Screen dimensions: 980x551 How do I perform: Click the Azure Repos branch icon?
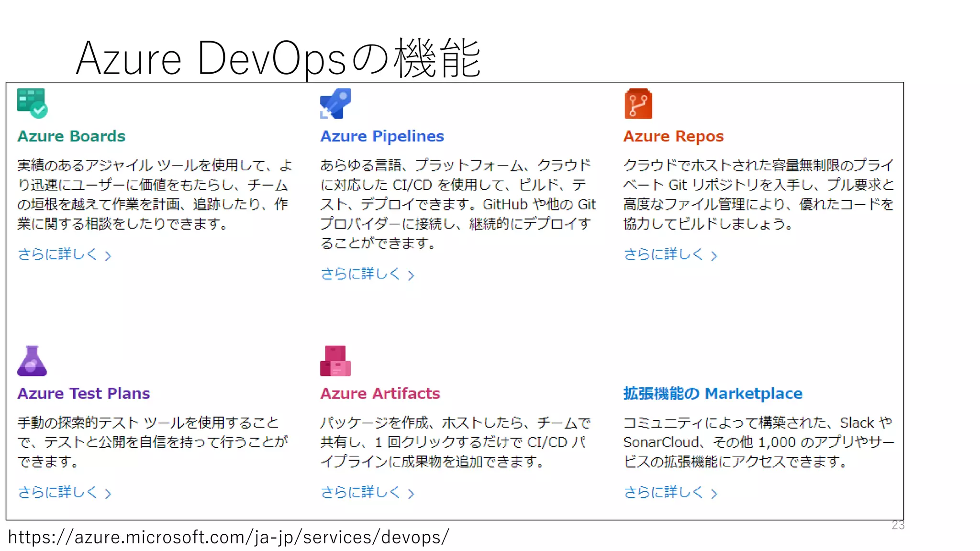pyautogui.click(x=638, y=103)
